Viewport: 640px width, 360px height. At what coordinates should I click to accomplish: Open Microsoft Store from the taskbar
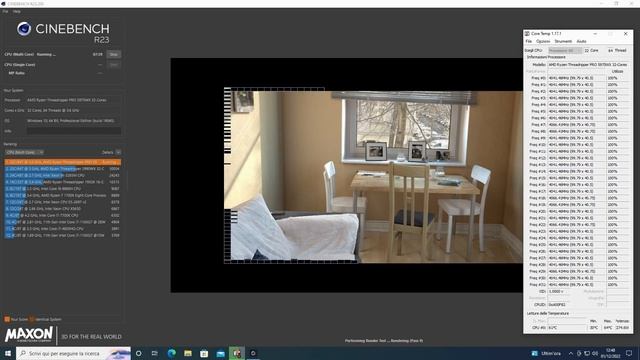[204, 353]
